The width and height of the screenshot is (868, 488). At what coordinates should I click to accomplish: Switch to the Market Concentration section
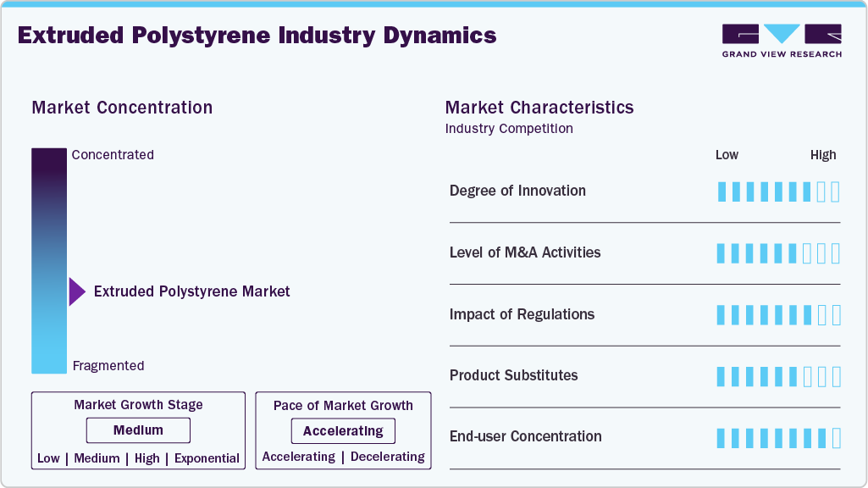(122, 108)
